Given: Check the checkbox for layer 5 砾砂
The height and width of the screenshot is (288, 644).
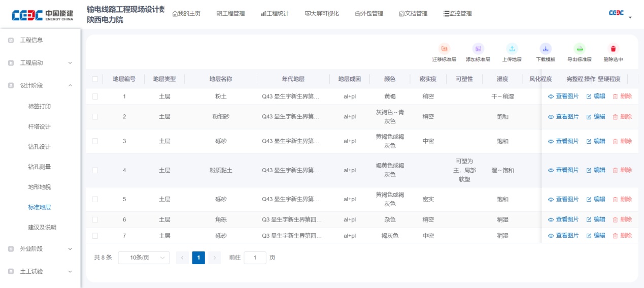Looking at the screenshot, I should [95, 199].
